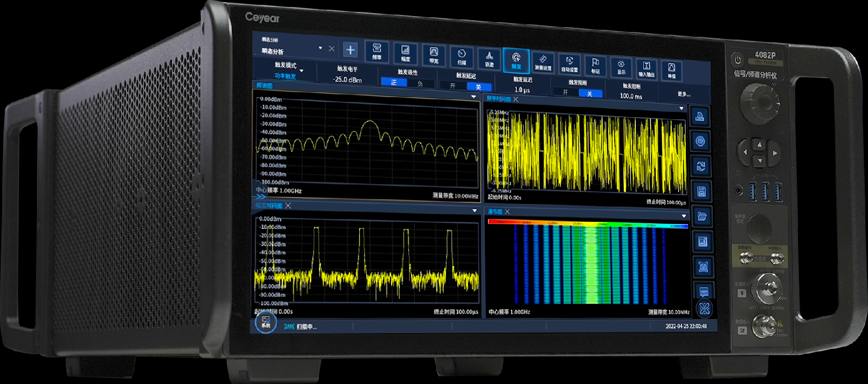Click the 更多... (More) button

click(x=684, y=94)
